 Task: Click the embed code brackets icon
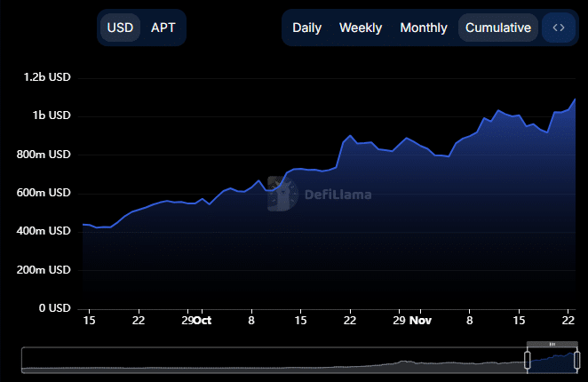(x=558, y=28)
